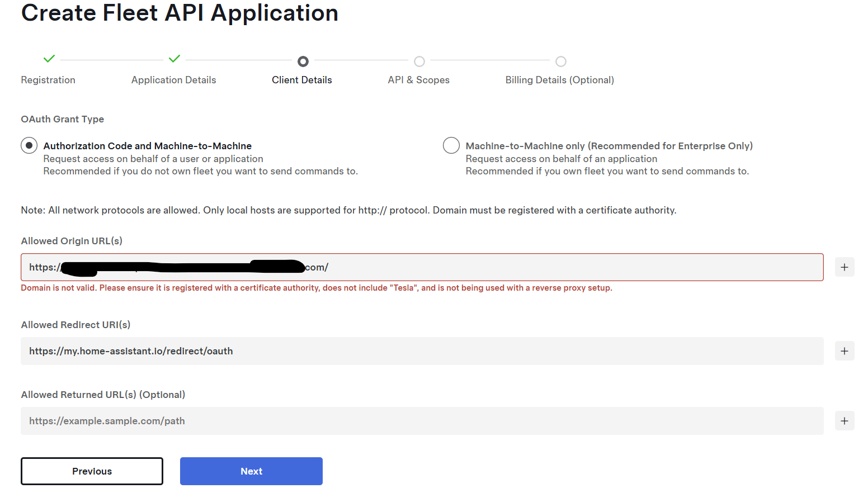868x493 pixels.
Task: Click plus icon beside Allowed Returned URL field
Action: (845, 421)
